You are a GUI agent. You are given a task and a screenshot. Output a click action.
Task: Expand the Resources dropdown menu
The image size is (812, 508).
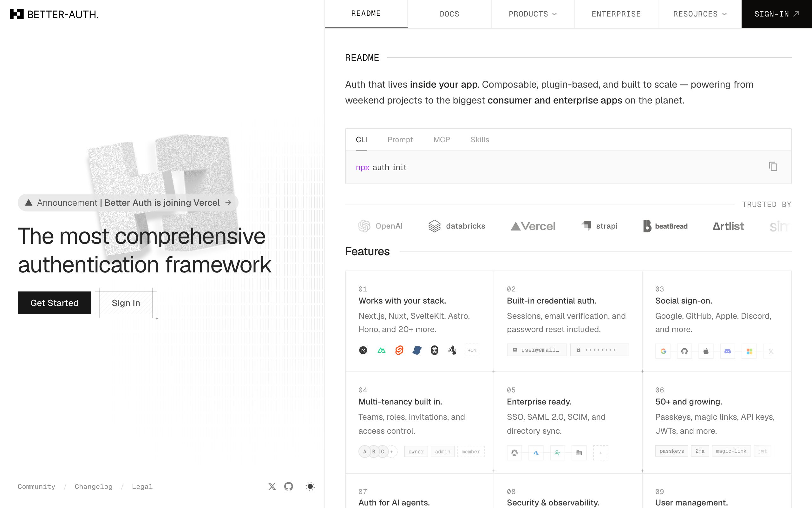[x=700, y=14]
